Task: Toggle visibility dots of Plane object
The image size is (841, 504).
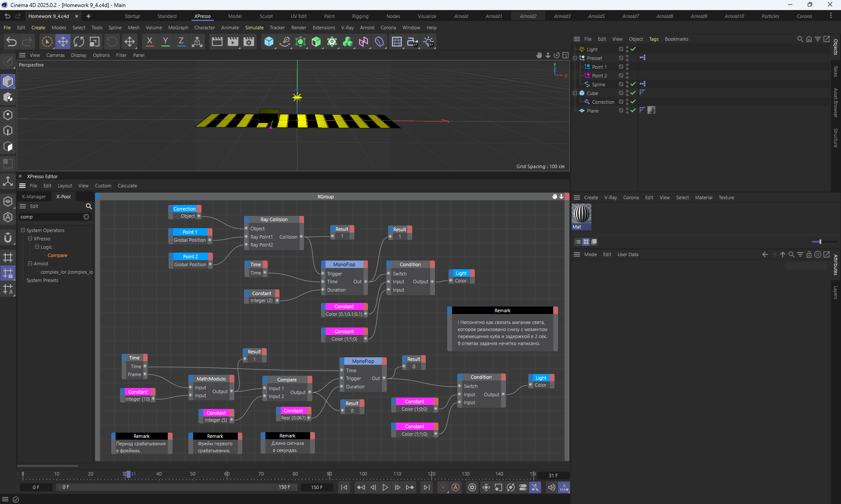Action: coord(627,110)
